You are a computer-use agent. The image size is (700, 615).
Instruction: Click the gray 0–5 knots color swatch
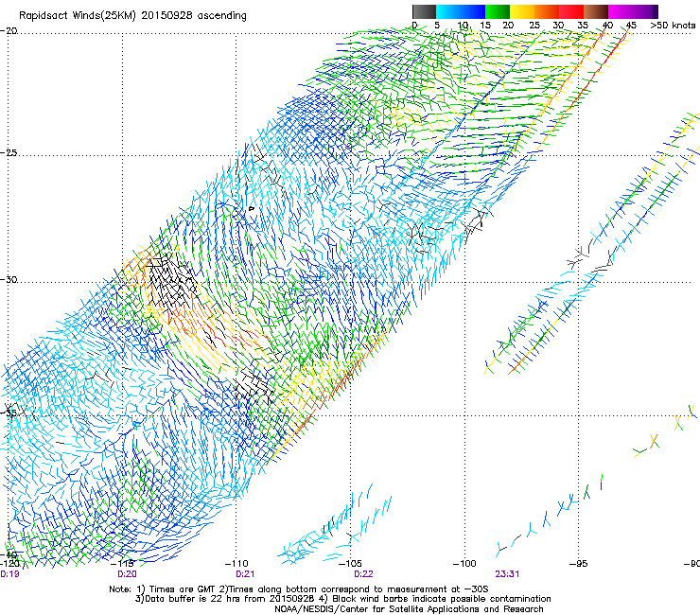425,11
